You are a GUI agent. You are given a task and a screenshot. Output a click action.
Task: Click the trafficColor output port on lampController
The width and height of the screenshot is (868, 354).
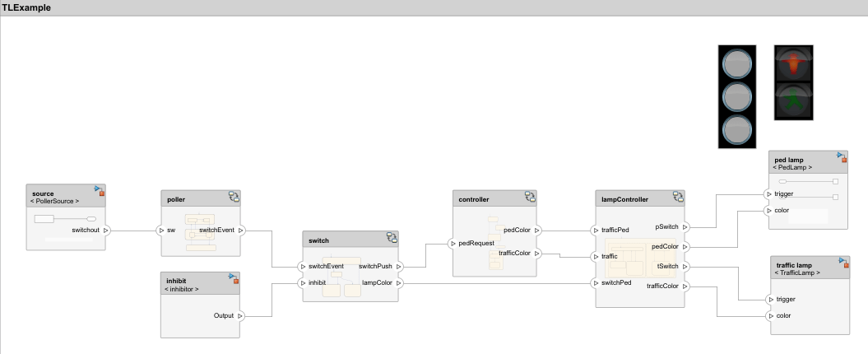tap(685, 286)
